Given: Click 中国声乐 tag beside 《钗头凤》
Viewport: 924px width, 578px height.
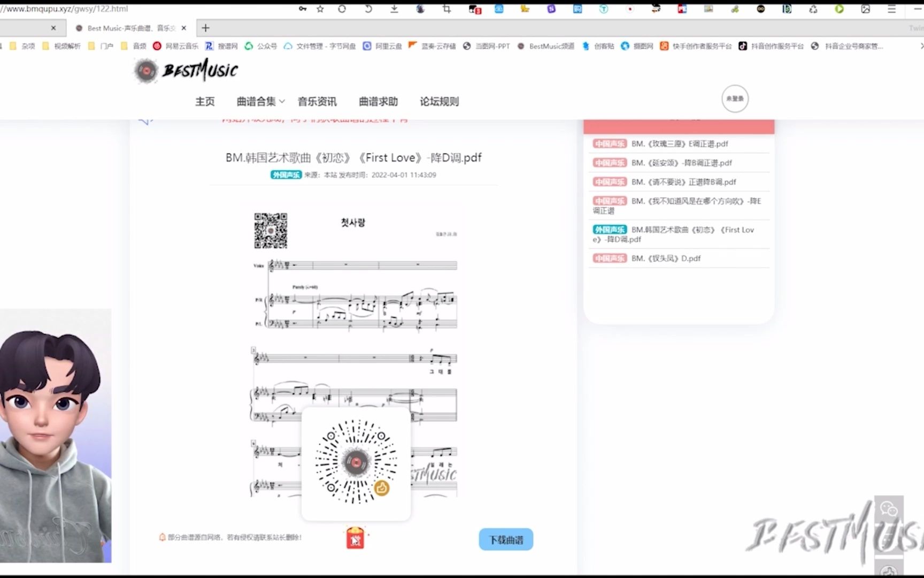Looking at the screenshot, I should pos(610,258).
